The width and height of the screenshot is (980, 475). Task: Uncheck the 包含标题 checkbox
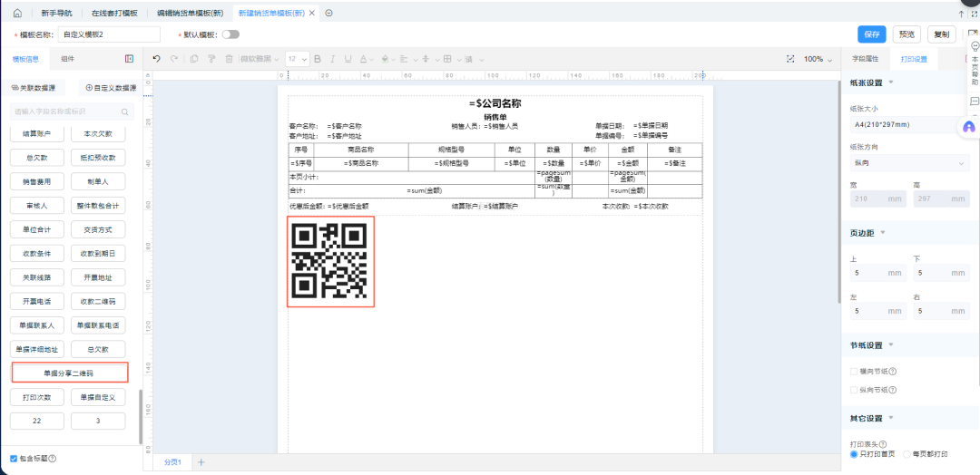(14, 458)
